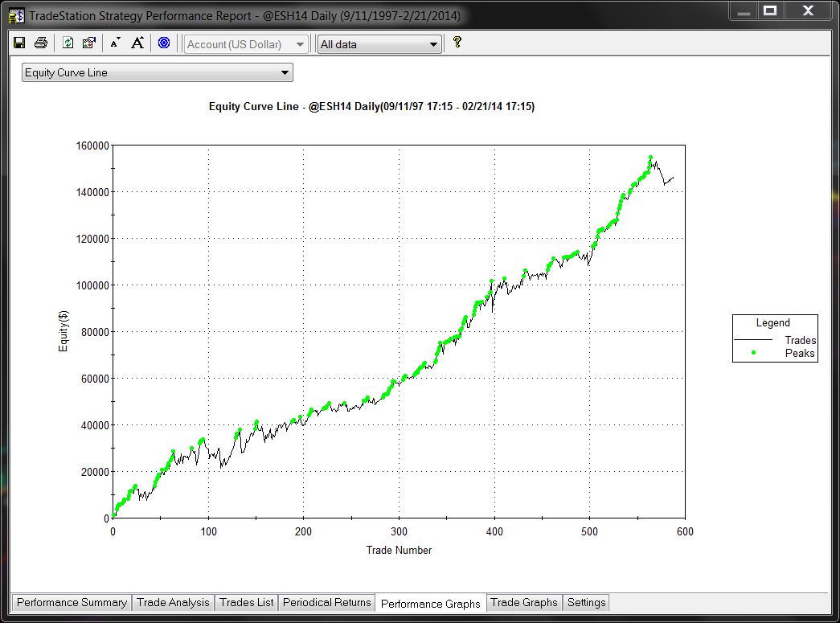Maximize the TradeStation report window
This screenshot has width=840, height=623.
[770, 12]
